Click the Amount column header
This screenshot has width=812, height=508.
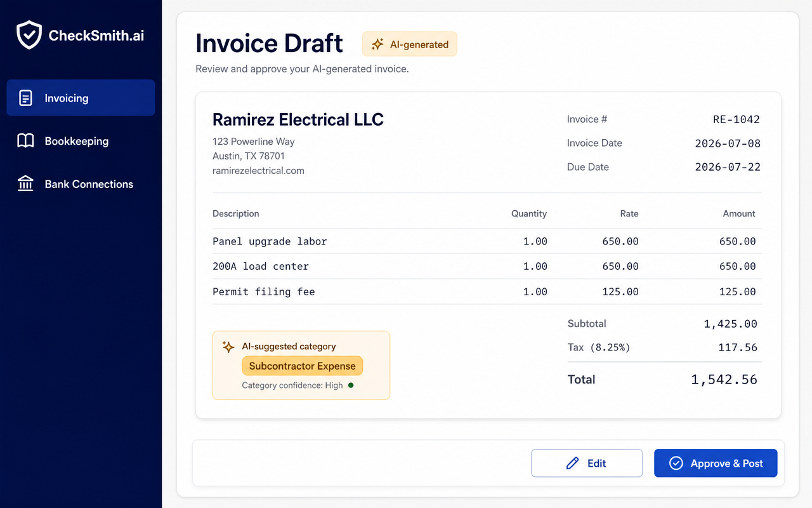pos(739,213)
